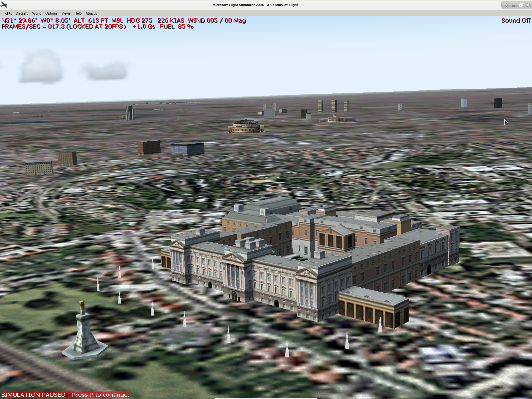Click the up-arrow keep-on-top window button
This screenshot has width=532, height=399.
click(x=506, y=5)
